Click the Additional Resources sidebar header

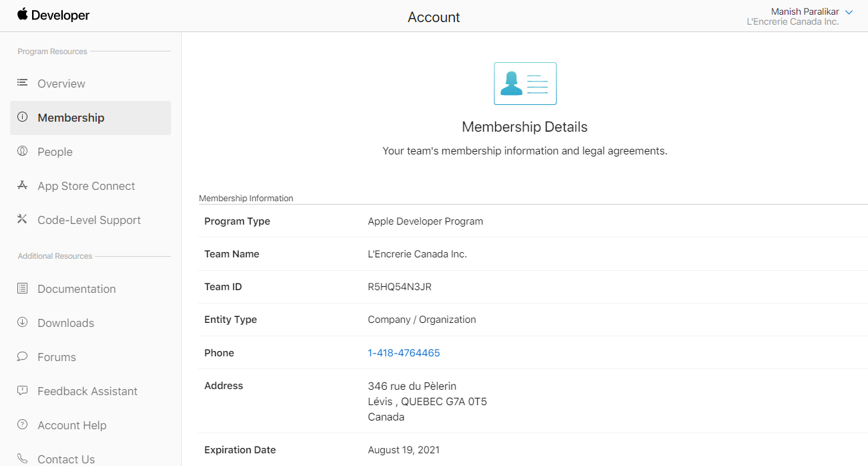click(55, 256)
